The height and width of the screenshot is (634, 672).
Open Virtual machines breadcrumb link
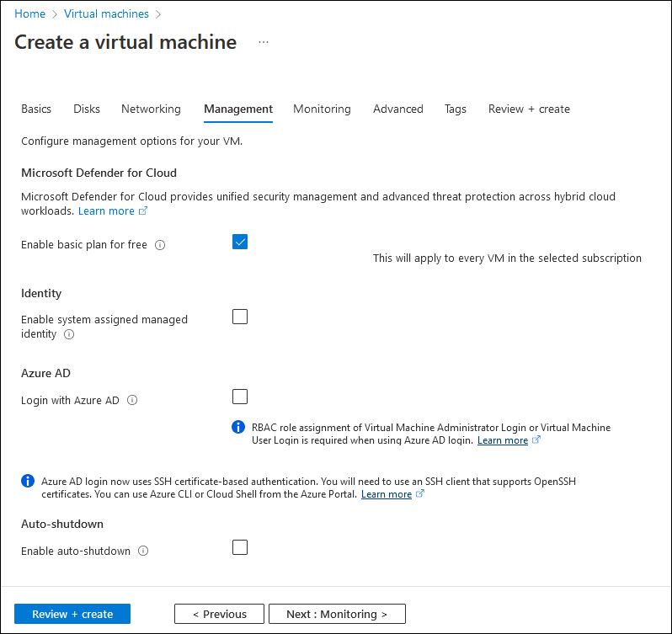[106, 13]
